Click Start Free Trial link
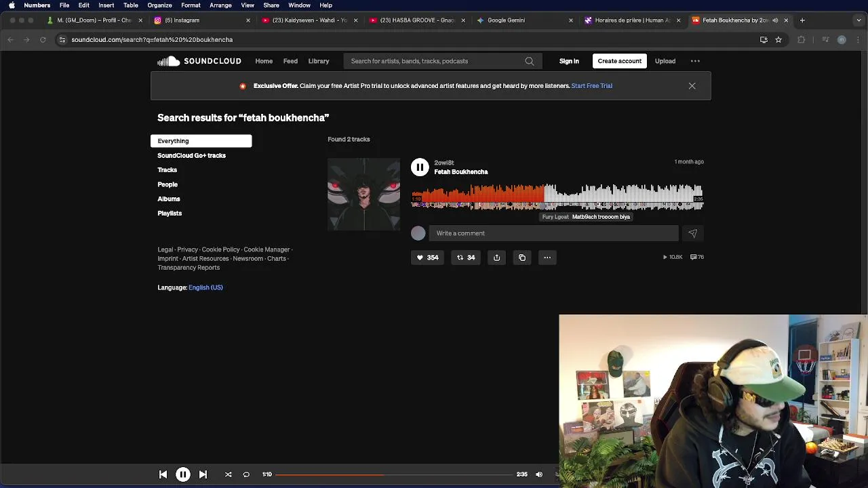Image resolution: width=868 pixels, height=488 pixels. 592,86
